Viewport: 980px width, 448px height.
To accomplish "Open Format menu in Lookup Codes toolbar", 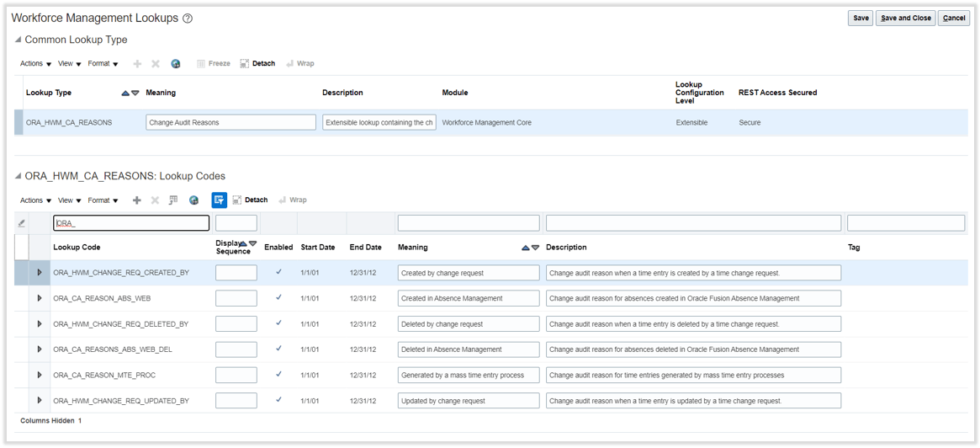I will tap(103, 200).
